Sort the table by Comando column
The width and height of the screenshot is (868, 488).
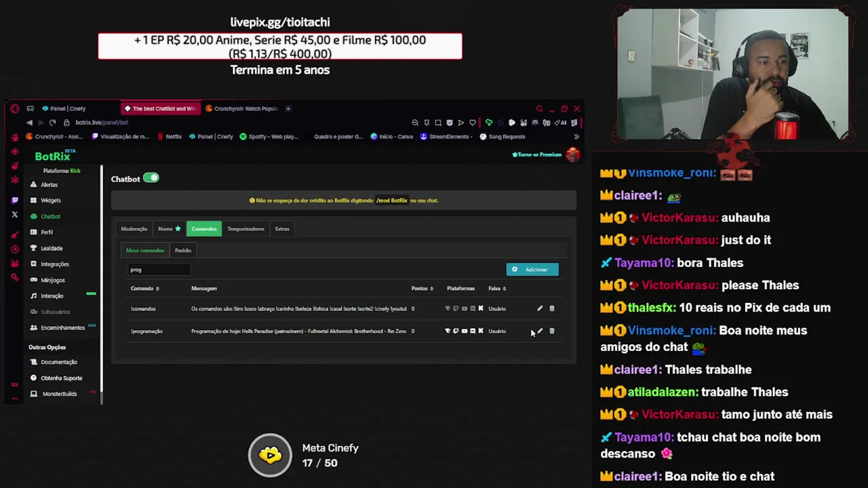(x=144, y=289)
